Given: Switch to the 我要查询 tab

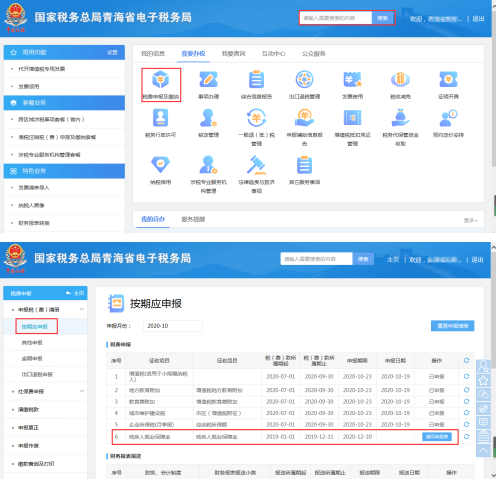Looking at the screenshot, I should tap(233, 53).
